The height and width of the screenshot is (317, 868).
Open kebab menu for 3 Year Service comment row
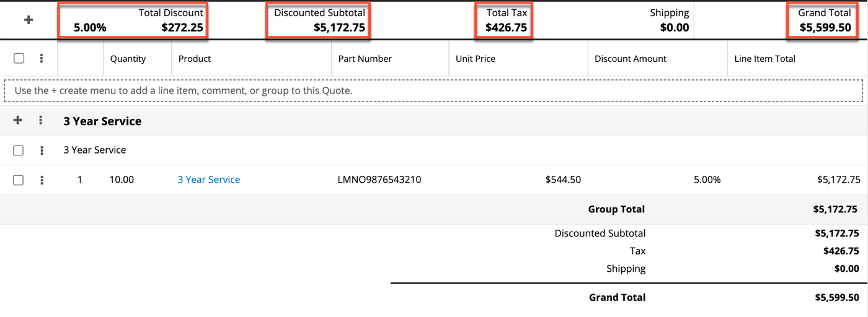click(x=42, y=150)
